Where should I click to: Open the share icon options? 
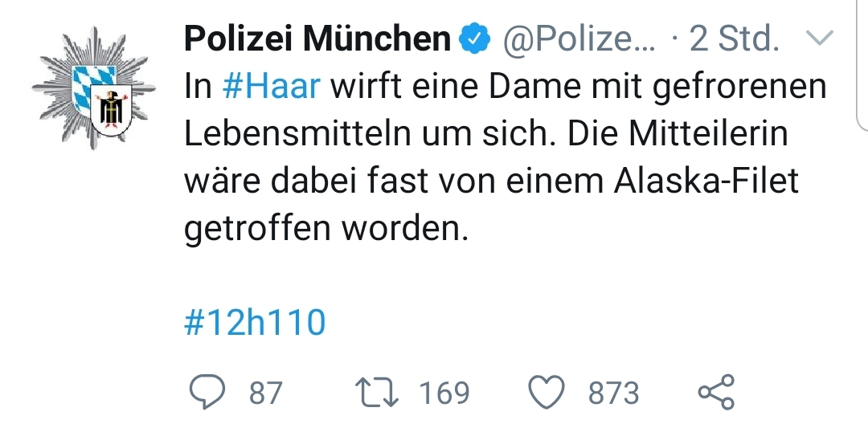715,393
